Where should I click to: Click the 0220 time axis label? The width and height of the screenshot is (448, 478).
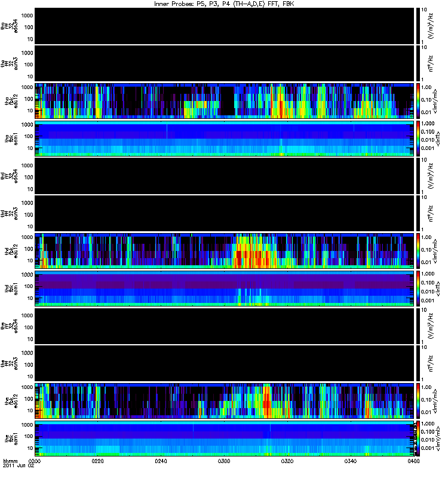pyautogui.click(x=97, y=461)
